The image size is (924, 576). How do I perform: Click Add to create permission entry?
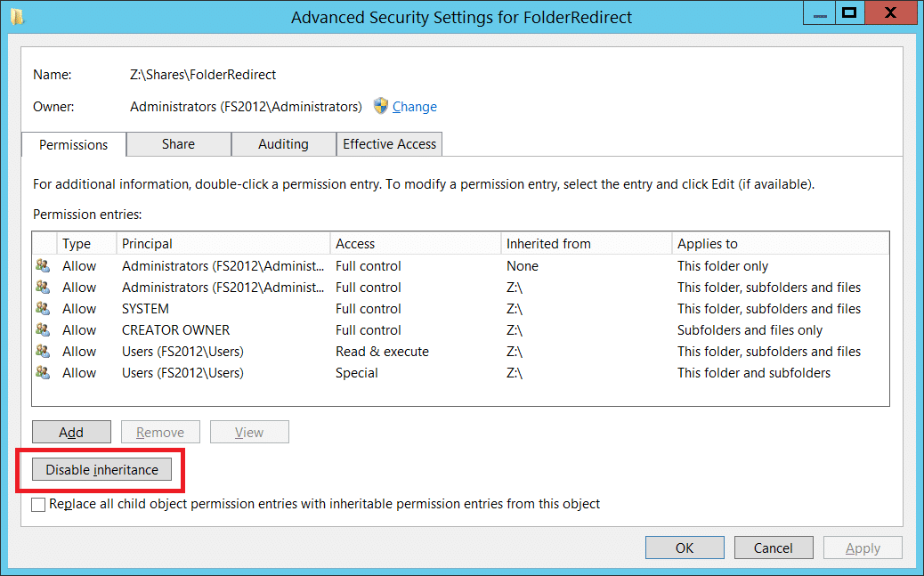(71, 432)
